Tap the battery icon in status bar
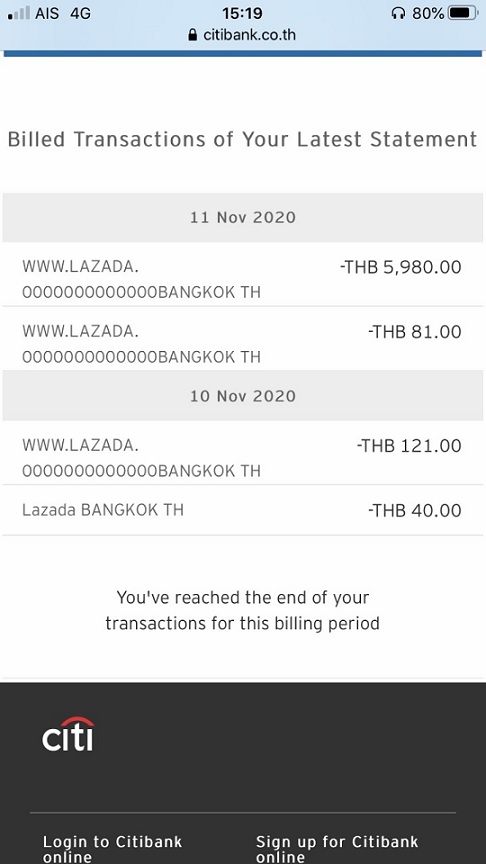This screenshot has width=486, height=864. (463, 13)
